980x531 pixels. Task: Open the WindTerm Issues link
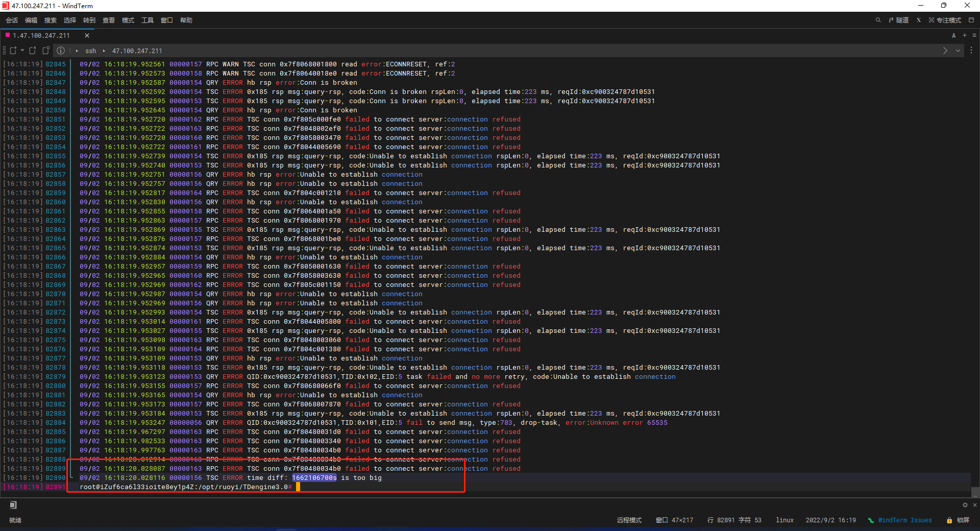900,520
